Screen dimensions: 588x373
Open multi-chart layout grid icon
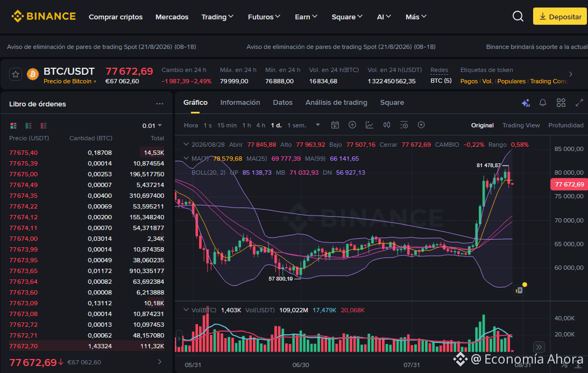(561, 103)
